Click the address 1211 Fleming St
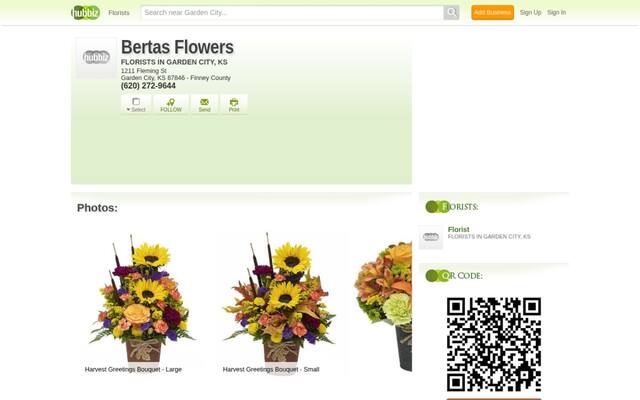Image resolution: width=640 pixels, height=400 pixels. tap(144, 71)
